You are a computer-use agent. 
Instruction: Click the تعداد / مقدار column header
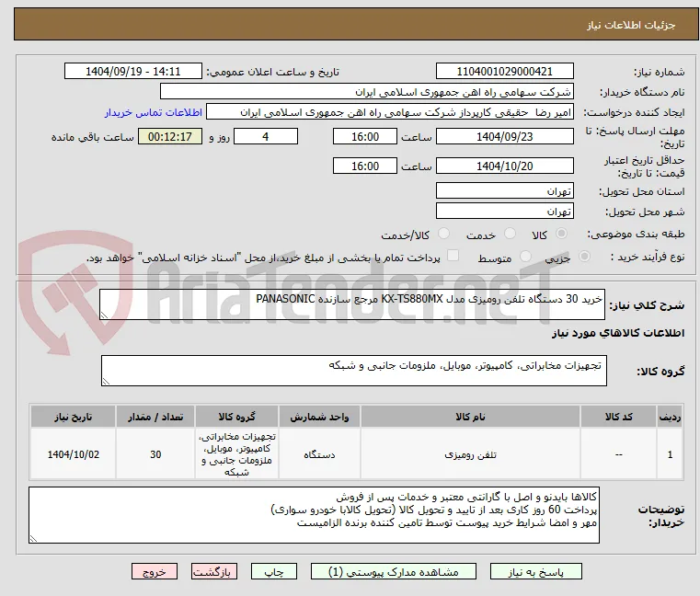[155, 417]
